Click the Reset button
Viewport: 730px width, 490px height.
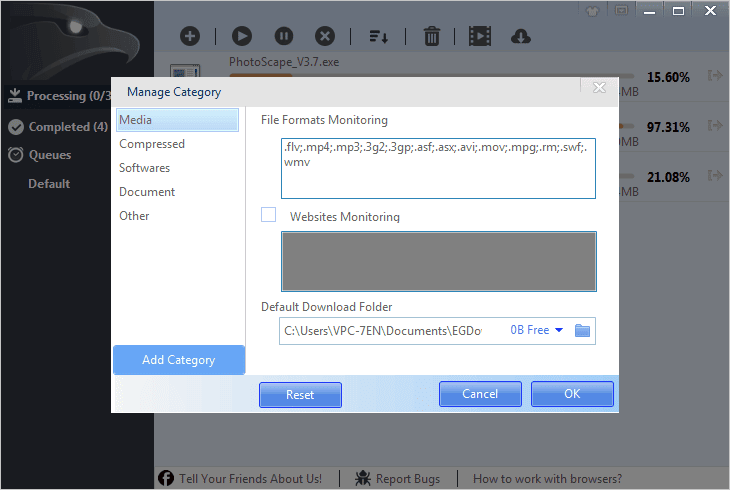tap(300, 395)
